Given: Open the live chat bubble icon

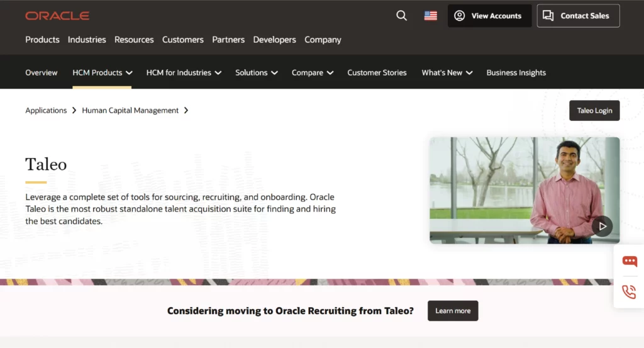Looking at the screenshot, I should tap(629, 261).
